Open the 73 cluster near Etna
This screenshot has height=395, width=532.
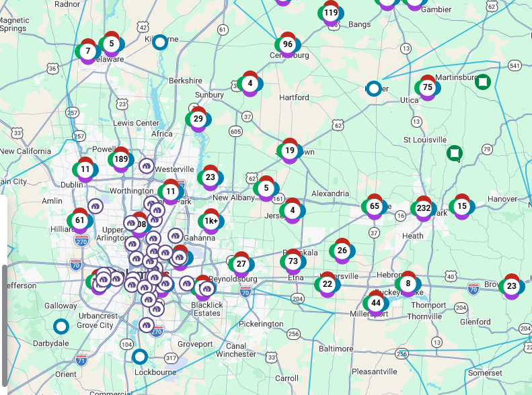pos(293,261)
